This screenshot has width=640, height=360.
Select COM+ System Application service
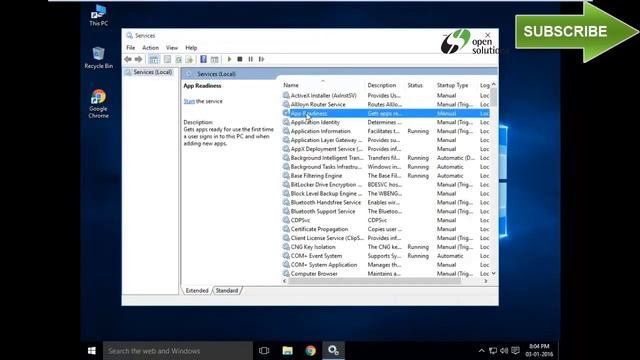(385, 265)
